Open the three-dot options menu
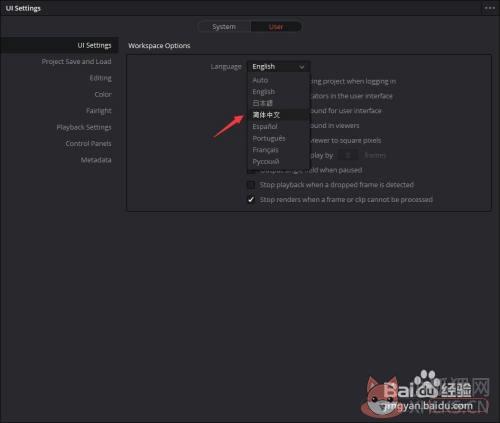Viewport: 500px width, 423px height. click(489, 8)
